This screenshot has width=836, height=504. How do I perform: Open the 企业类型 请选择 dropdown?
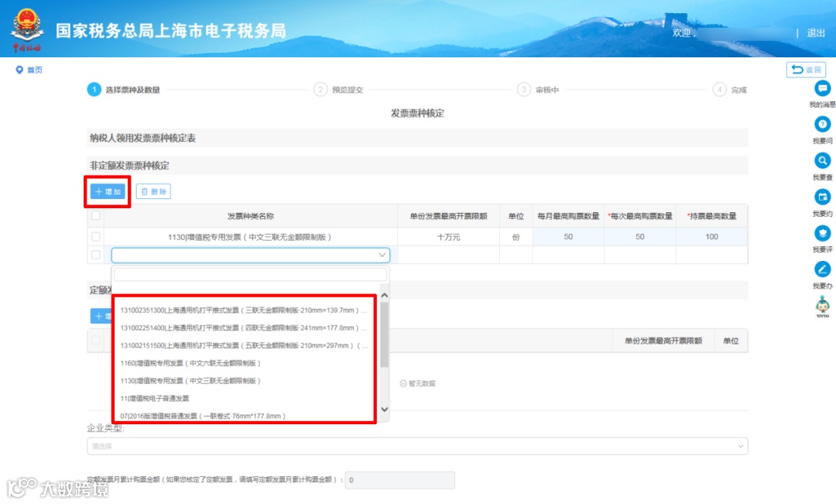coord(417,446)
